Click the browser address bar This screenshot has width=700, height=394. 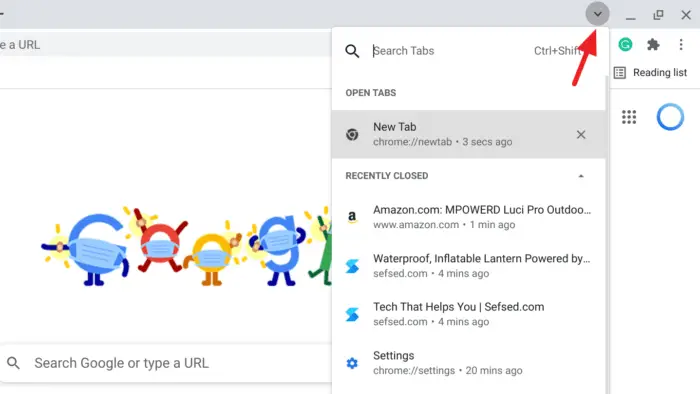166,45
